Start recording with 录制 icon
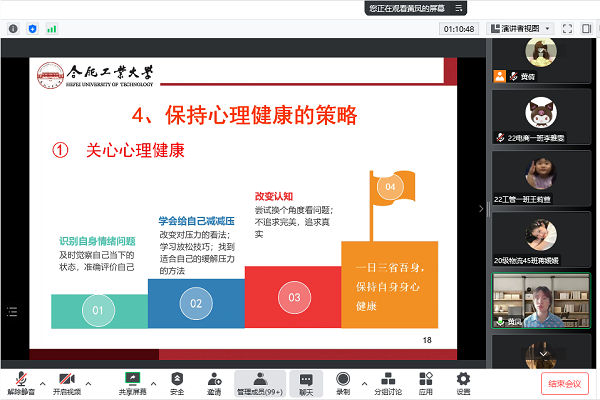600x400 pixels. 343,381
